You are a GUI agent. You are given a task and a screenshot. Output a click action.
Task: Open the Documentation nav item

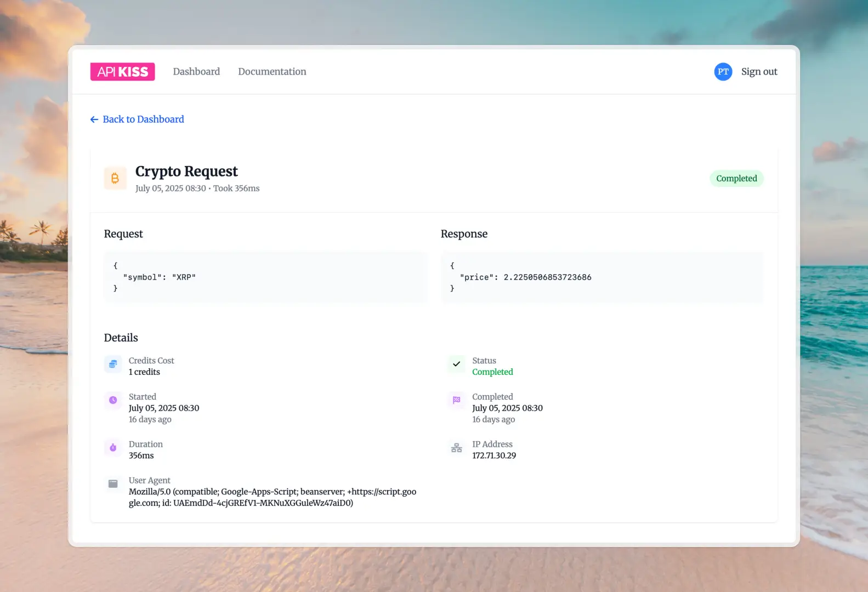click(272, 72)
